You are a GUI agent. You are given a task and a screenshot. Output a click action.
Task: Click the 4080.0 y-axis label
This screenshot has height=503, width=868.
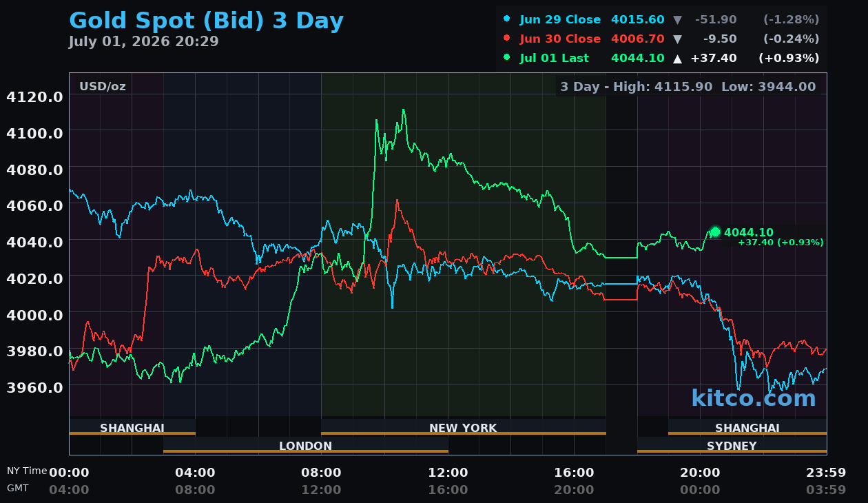coord(34,169)
